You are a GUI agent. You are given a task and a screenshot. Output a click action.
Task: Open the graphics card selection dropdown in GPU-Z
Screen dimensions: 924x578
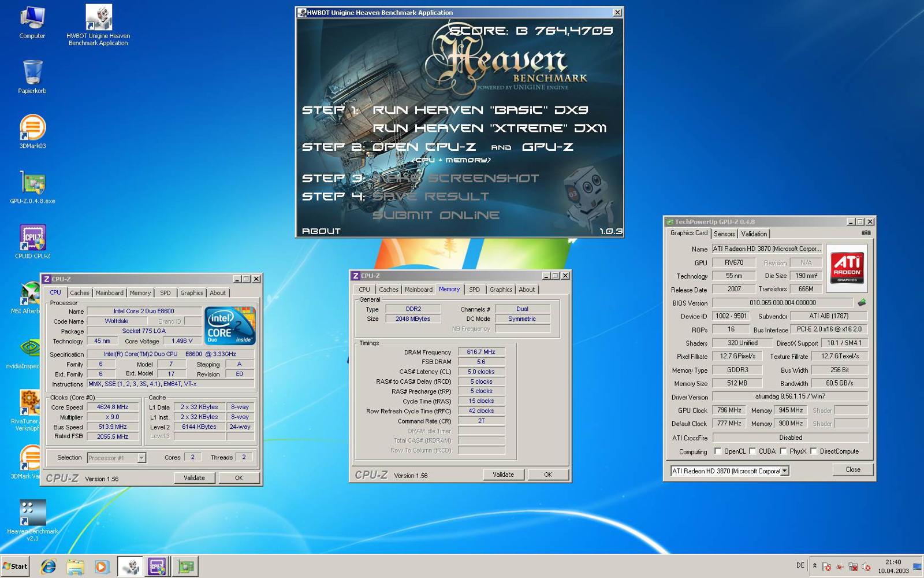point(784,471)
